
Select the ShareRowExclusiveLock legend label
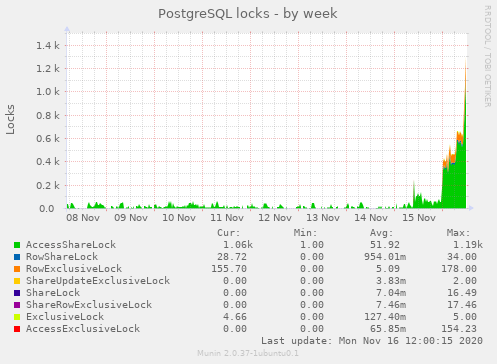[x=89, y=305]
